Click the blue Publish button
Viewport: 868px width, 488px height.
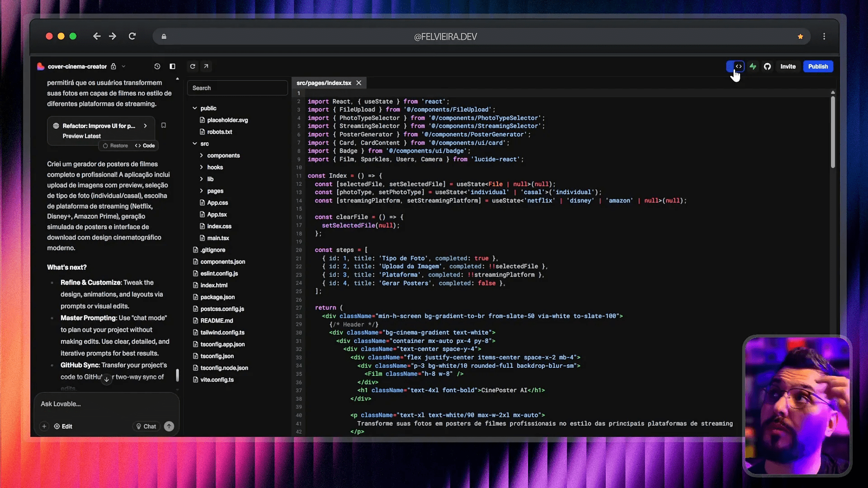[x=818, y=66]
